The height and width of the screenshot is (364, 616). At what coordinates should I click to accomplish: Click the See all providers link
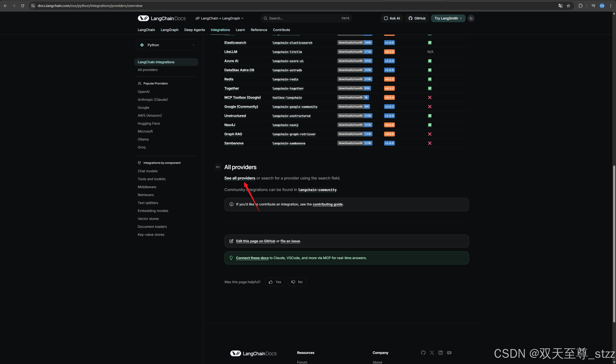[240, 178]
